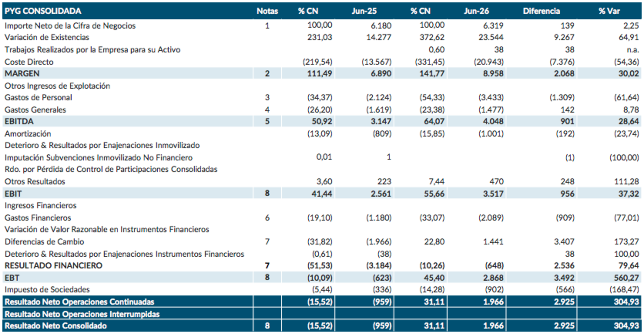
Task: Select the 'EBIT' row label
Action: coord(13,194)
